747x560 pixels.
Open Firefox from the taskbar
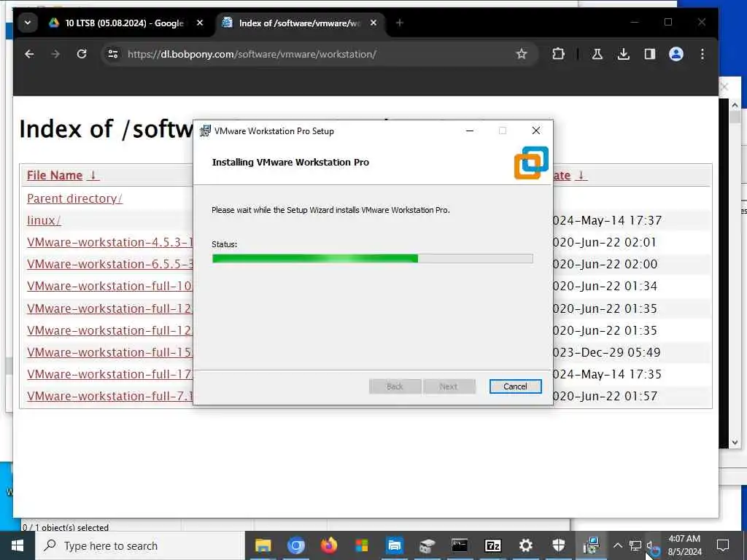329,545
